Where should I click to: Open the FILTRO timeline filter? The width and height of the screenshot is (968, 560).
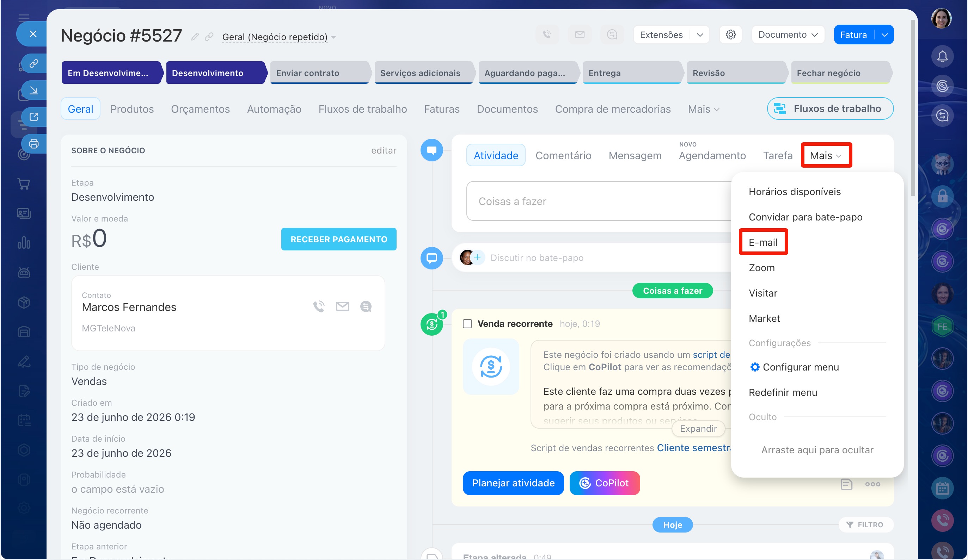click(865, 525)
